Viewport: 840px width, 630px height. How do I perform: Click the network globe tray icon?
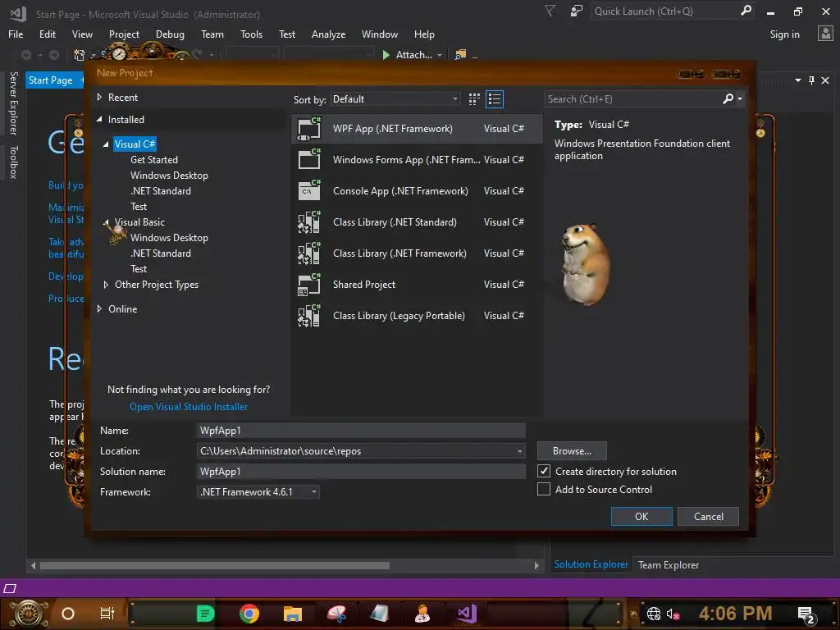pos(654,614)
